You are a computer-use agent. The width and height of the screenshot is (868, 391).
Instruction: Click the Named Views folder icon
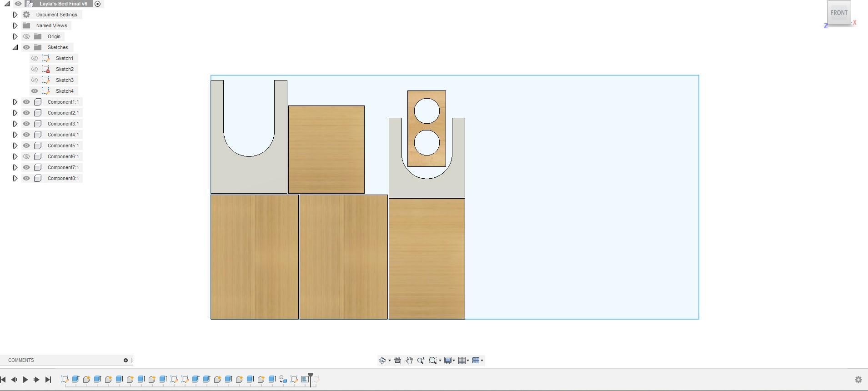26,25
